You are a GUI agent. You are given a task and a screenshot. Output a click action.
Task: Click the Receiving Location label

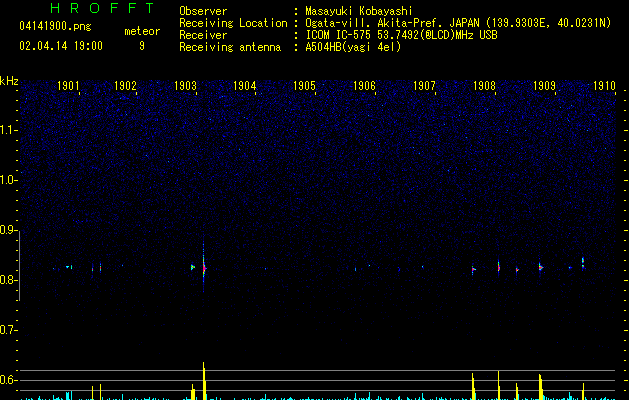coord(233,23)
